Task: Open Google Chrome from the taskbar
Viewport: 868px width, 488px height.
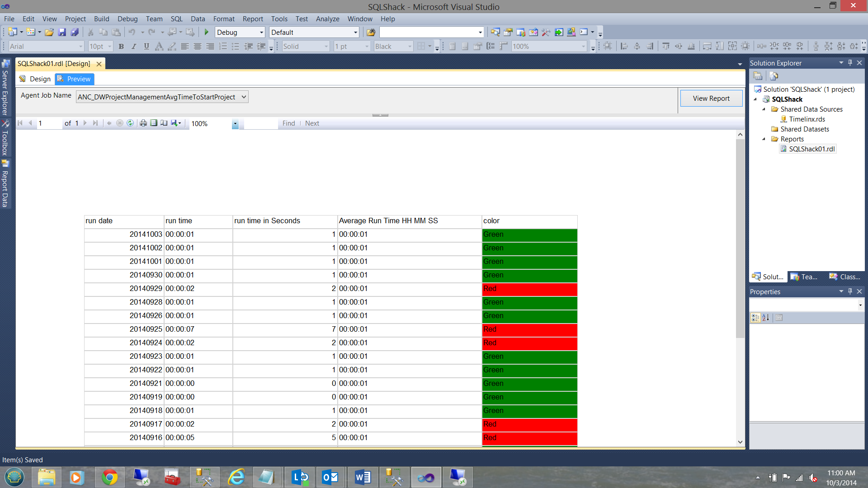Action: (109, 477)
